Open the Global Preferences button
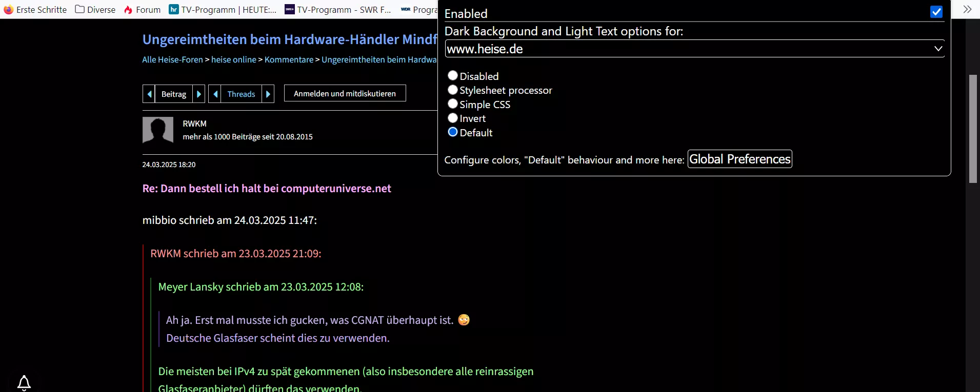Image resolution: width=980 pixels, height=392 pixels. pos(739,159)
